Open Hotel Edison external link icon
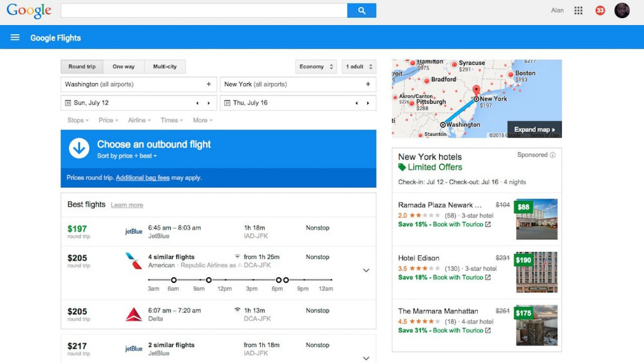This screenshot has width=644, height=363. 488,277
